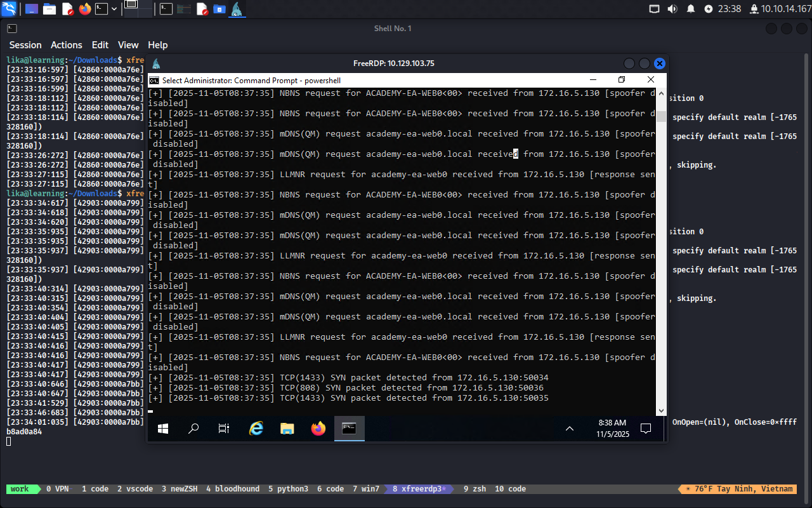Click the Windows clock showing 8:38 AM
Screen dimensions: 812x508
click(x=612, y=429)
